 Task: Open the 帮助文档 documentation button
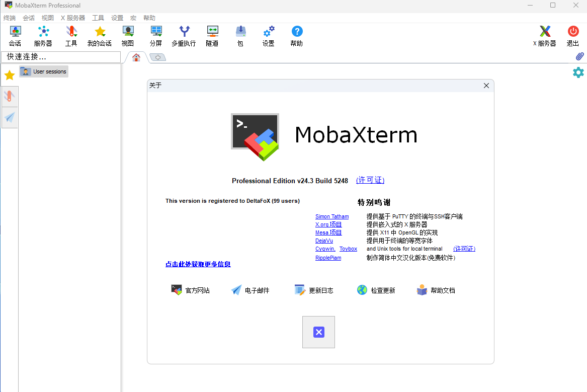tap(436, 290)
